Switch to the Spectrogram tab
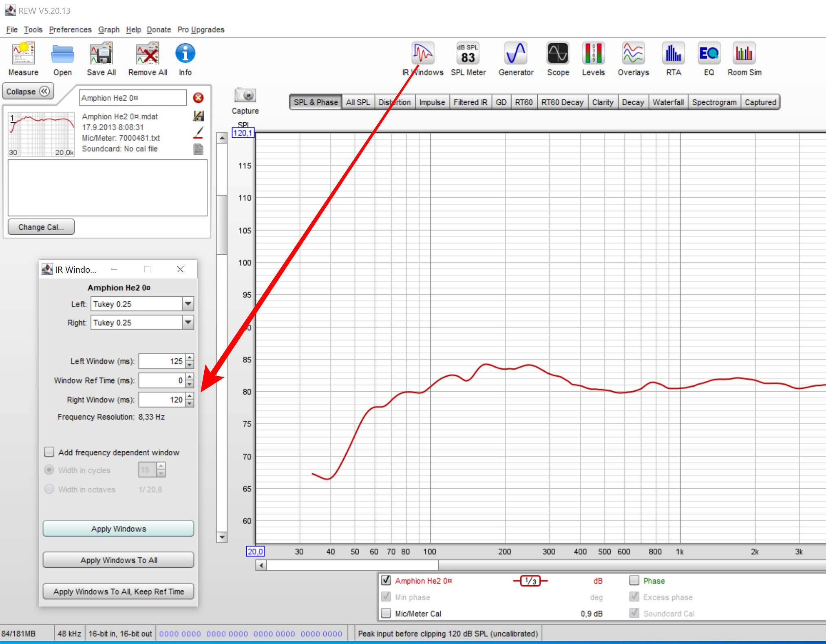826x644 pixels. pyautogui.click(x=714, y=102)
